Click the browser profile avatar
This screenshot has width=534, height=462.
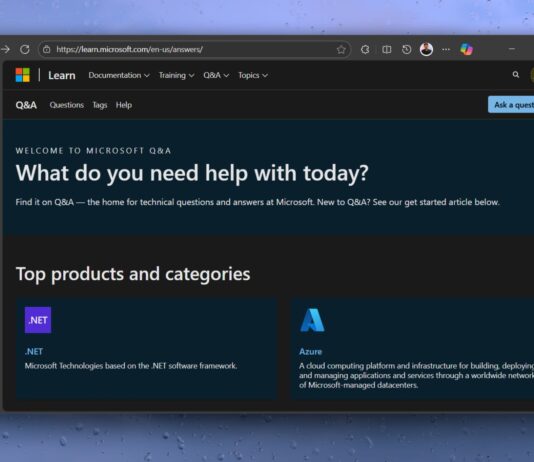click(x=426, y=50)
